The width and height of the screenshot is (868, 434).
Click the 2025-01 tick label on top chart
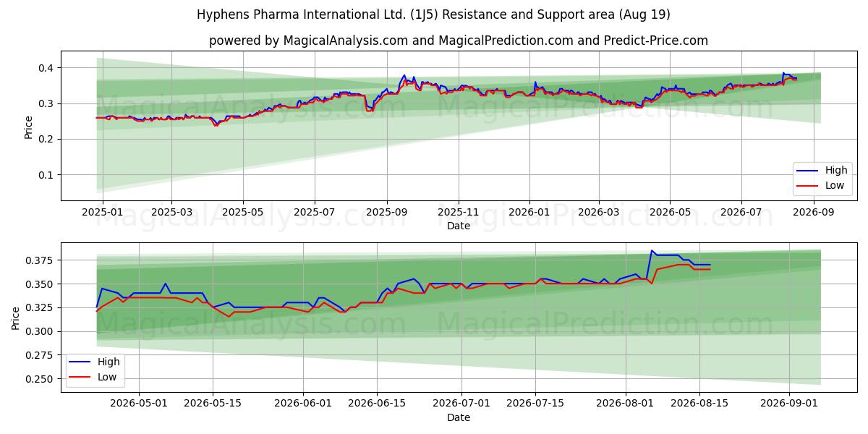coord(102,213)
